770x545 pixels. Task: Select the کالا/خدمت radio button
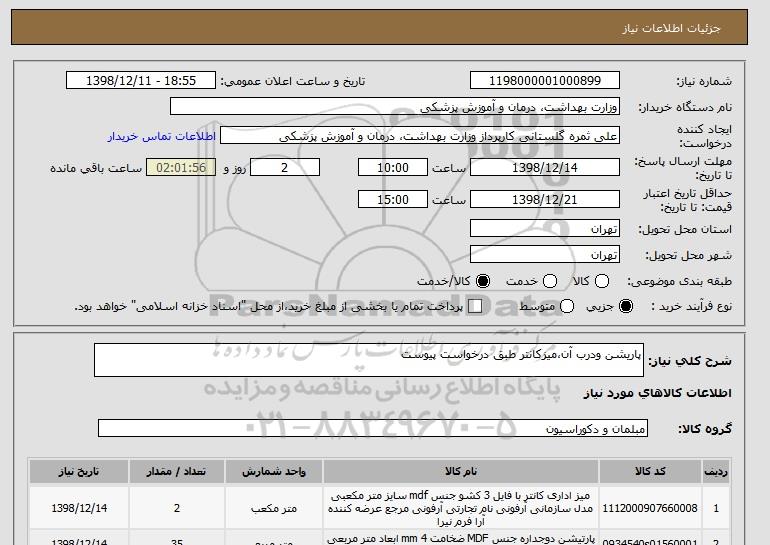(483, 281)
